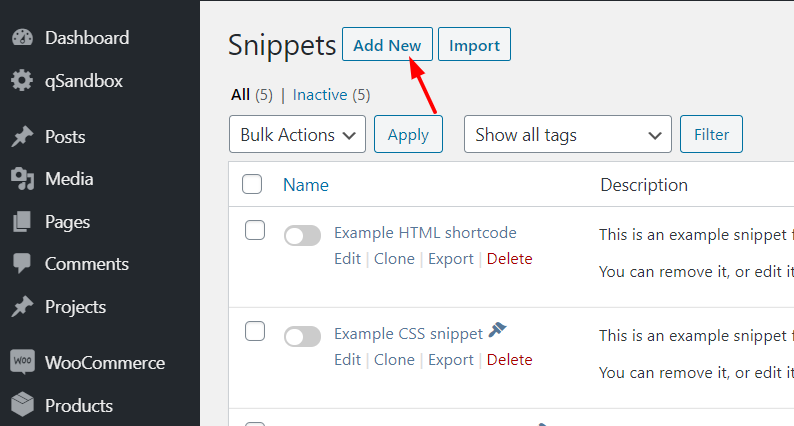This screenshot has width=794, height=426.
Task: Click the Posts pushpin icon
Action: click(x=22, y=137)
